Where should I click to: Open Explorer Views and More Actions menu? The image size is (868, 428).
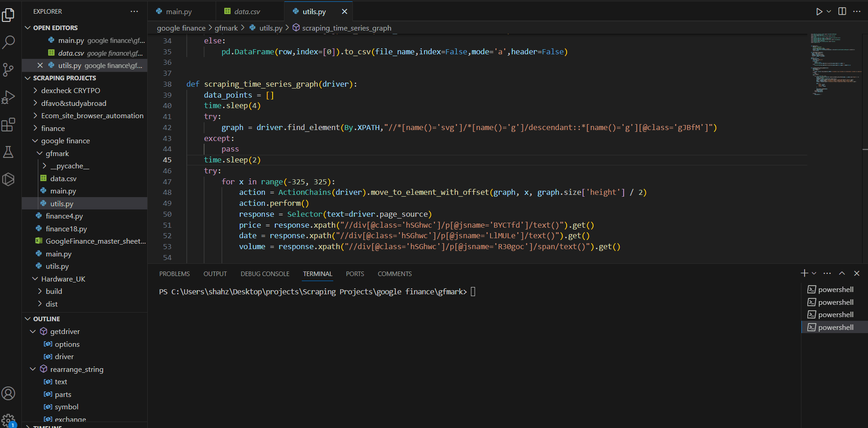click(134, 11)
